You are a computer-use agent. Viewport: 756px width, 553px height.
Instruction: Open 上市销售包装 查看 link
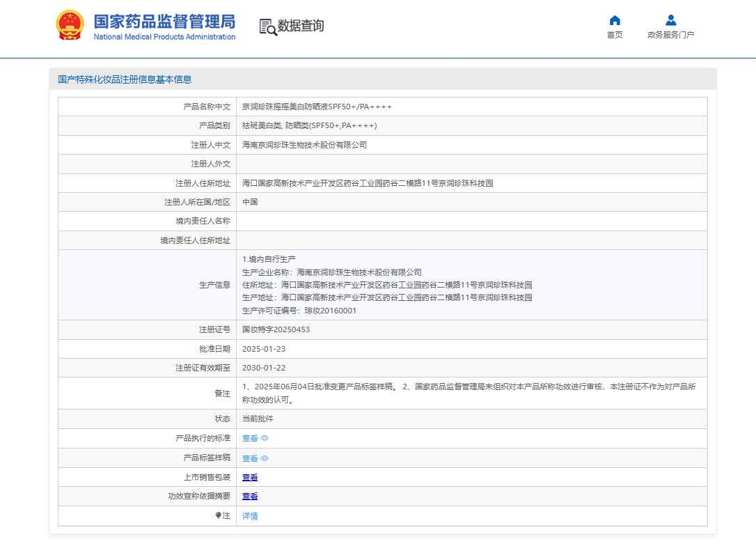coord(250,477)
